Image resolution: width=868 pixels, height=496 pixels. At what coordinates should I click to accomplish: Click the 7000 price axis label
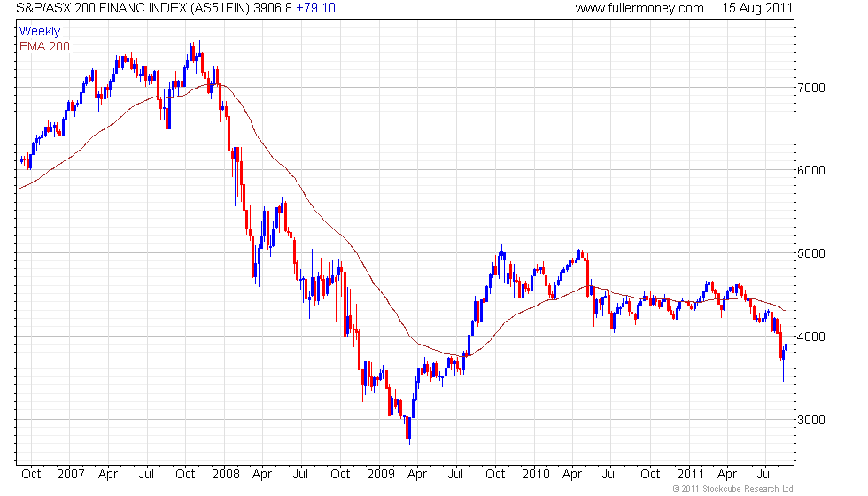coord(811,88)
